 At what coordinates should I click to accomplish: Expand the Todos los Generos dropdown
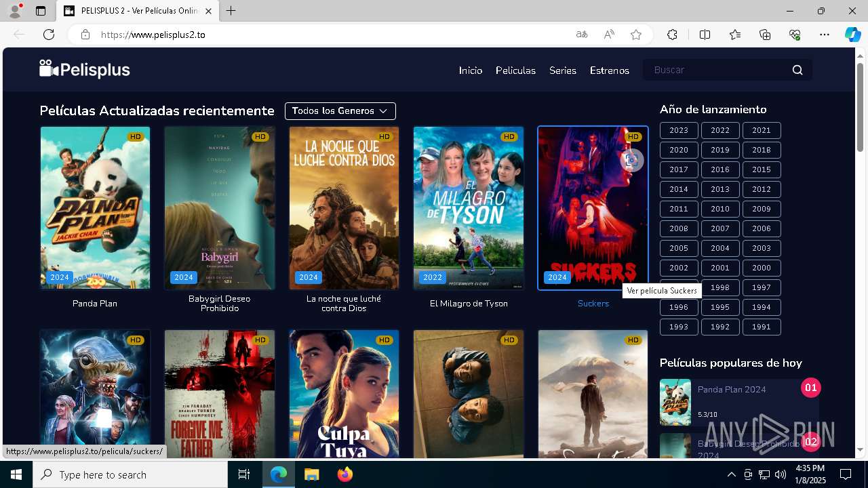coord(340,110)
